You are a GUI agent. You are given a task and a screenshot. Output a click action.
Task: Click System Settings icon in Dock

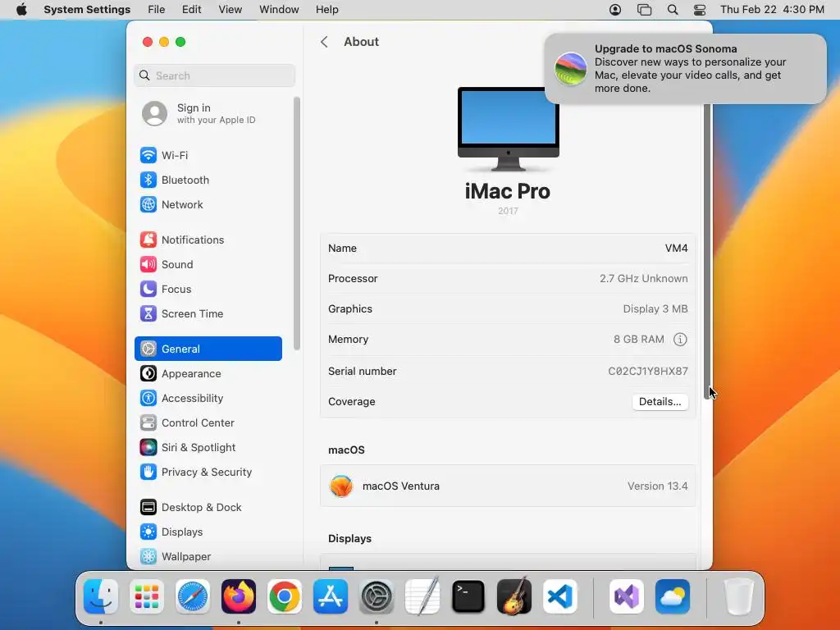[x=377, y=596]
